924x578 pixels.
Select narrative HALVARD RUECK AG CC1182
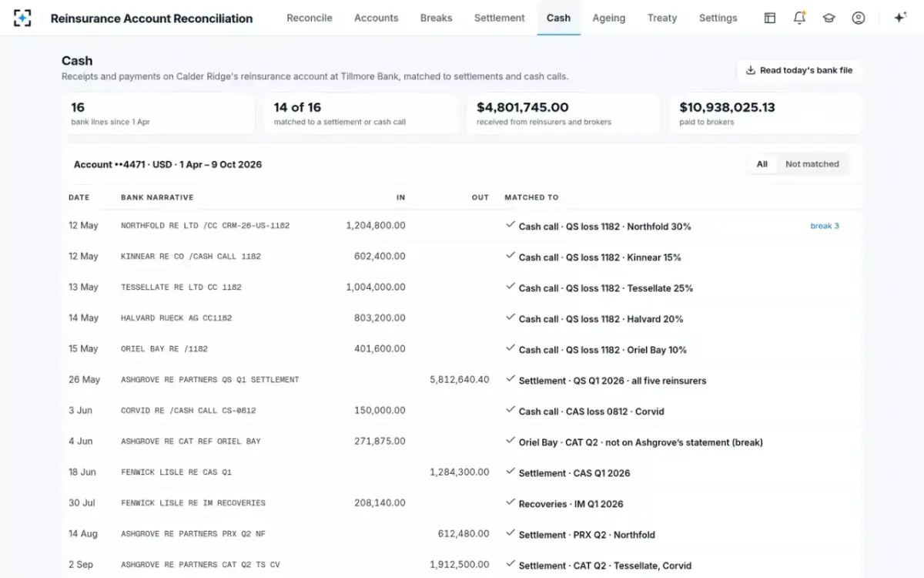pyautogui.click(x=176, y=318)
